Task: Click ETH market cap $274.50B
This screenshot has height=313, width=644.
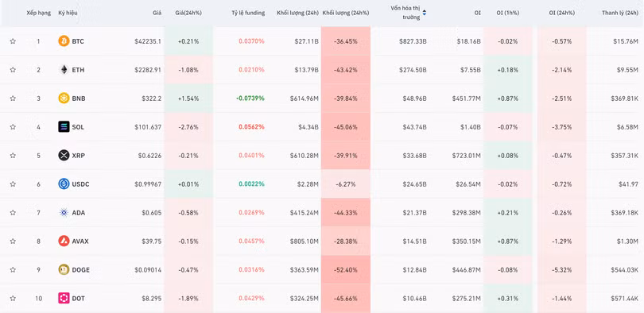Action: click(413, 70)
